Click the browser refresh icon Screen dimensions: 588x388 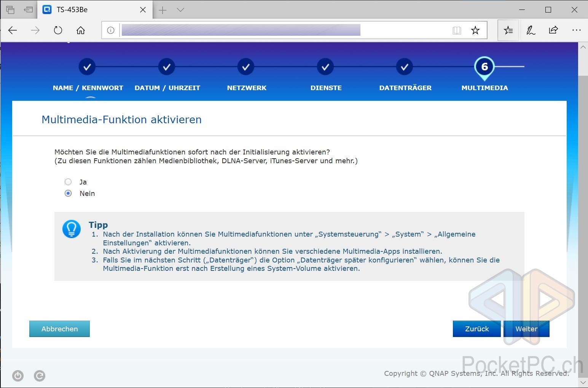coord(58,30)
